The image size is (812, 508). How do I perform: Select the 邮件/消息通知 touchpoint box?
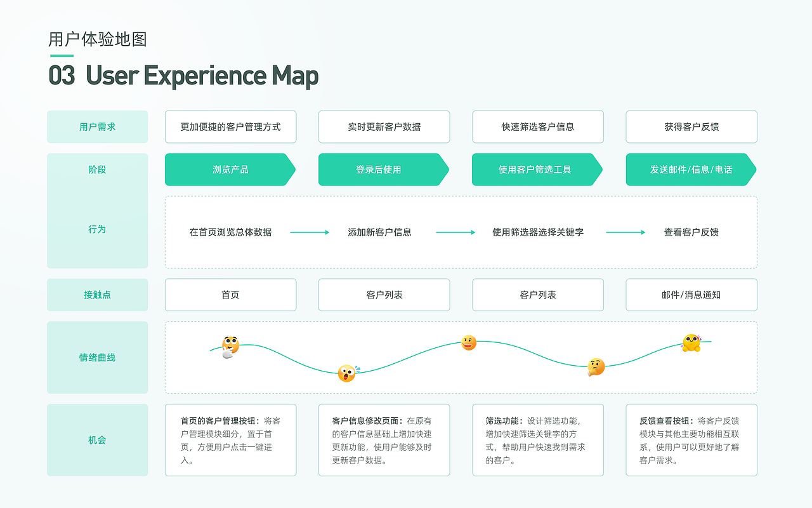691,295
